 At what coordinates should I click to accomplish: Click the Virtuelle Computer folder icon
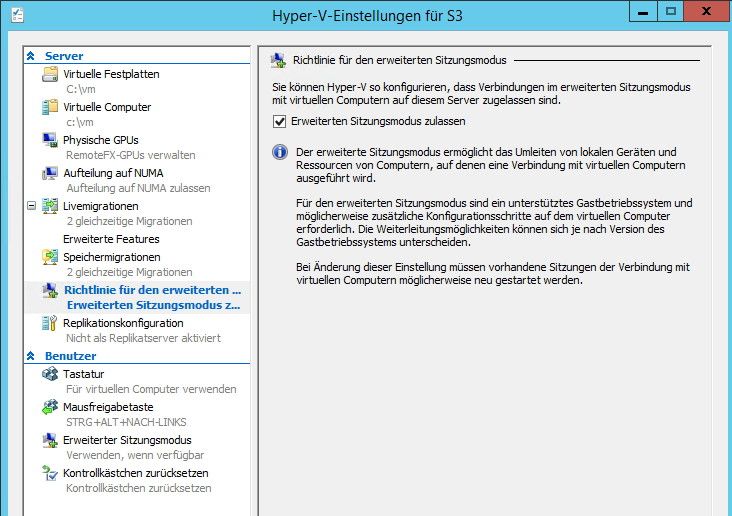pyautogui.click(x=50, y=107)
